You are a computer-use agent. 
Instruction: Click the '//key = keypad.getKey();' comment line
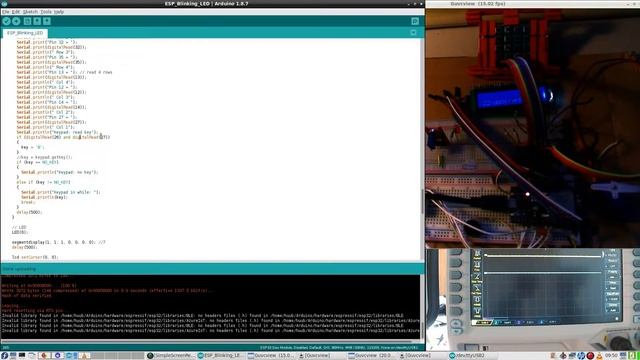(44, 157)
